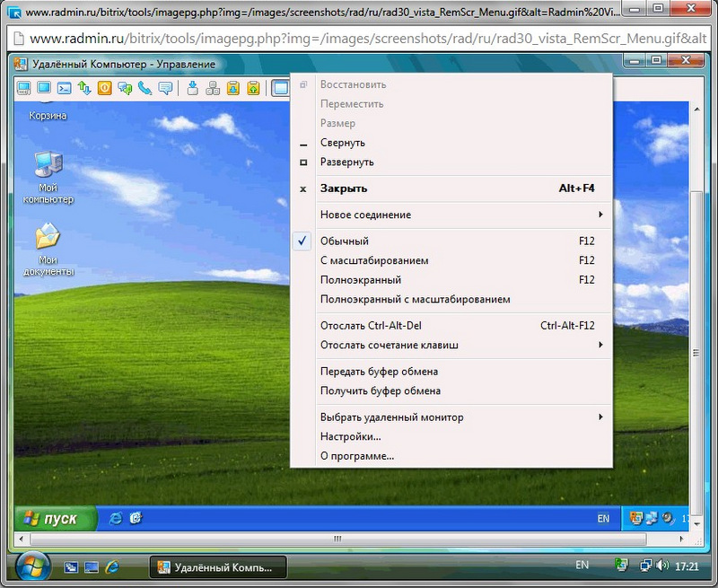Select Полноэкранный с масштабированием menu item
The image size is (718, 588).
[451, 299]
